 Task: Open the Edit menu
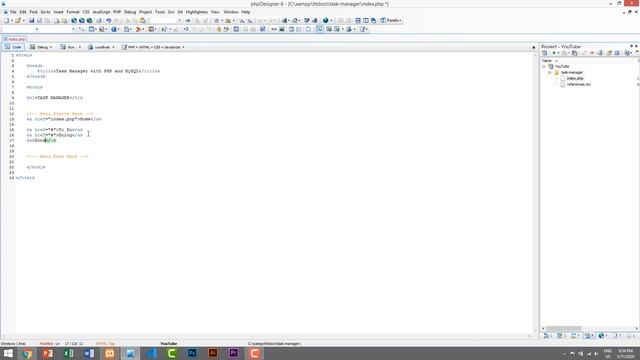point(23,12)
